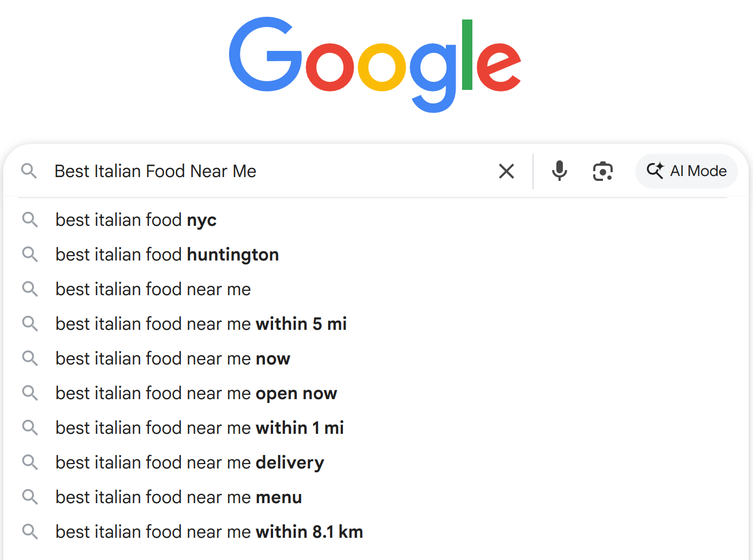Select the "open now" suggestion
The width and height of the screenshot is (753, 560).
click(x=196, y=393)
